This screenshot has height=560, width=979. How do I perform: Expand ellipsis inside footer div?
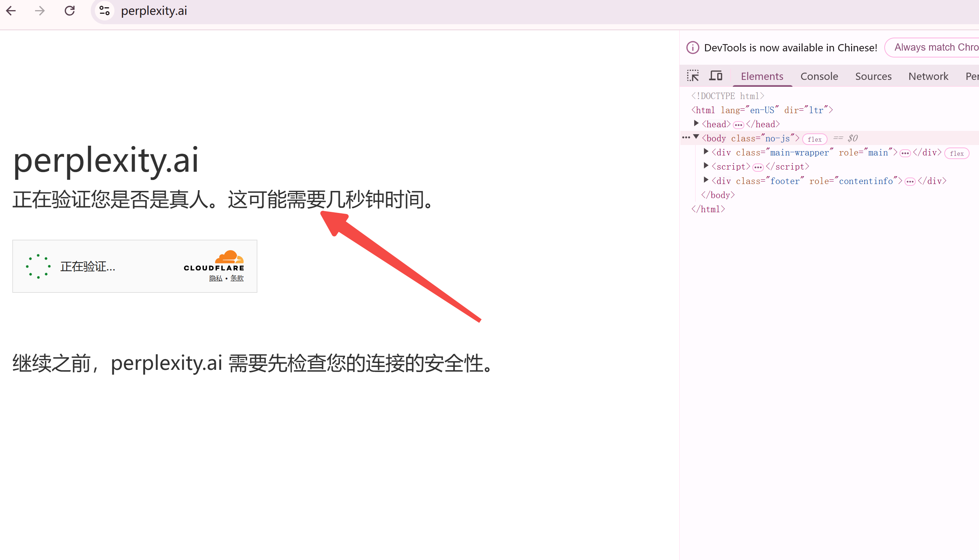click(910, 182)
